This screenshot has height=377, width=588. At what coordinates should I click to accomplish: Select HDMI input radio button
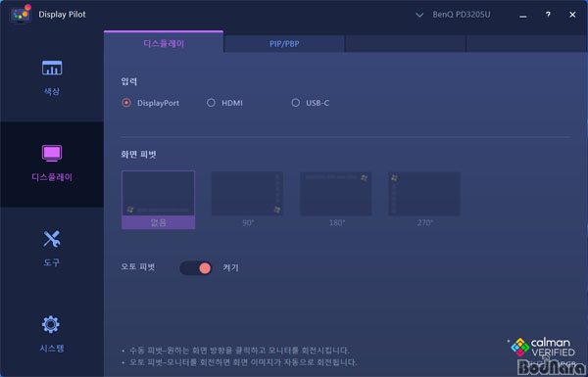point(211,103)
